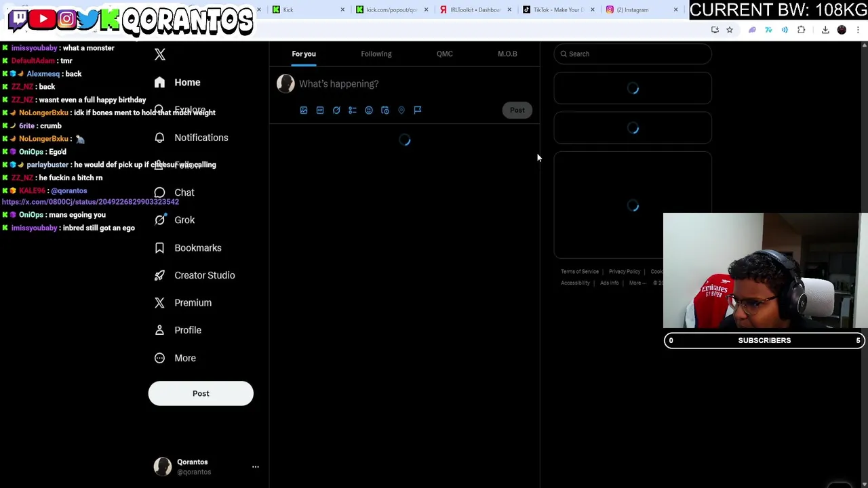Bookmark this page with star icon
The width and height of the screenshot is (868, 488).
click(730, 30)
